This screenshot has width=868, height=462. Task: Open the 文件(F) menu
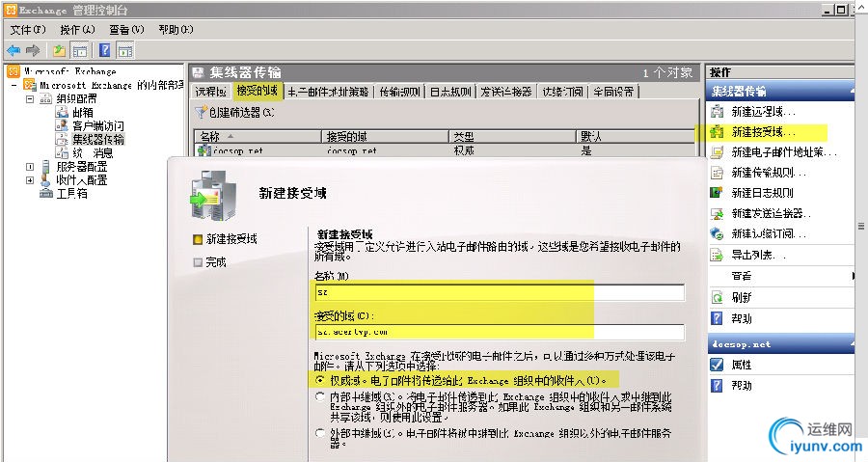click(x=28, y=29)
